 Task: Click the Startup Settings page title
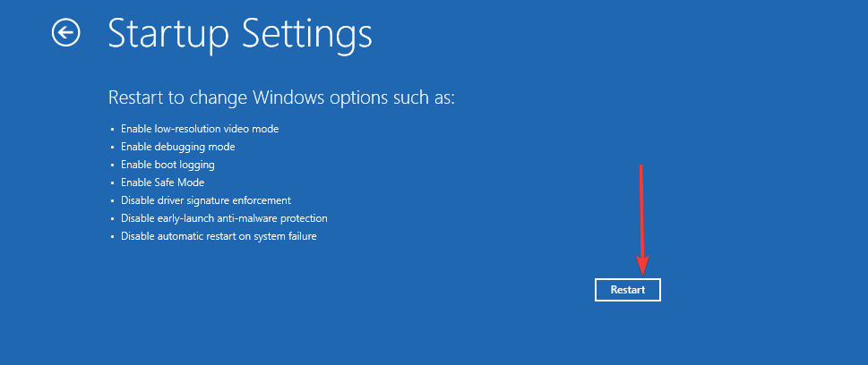click(x=240, y=33)
